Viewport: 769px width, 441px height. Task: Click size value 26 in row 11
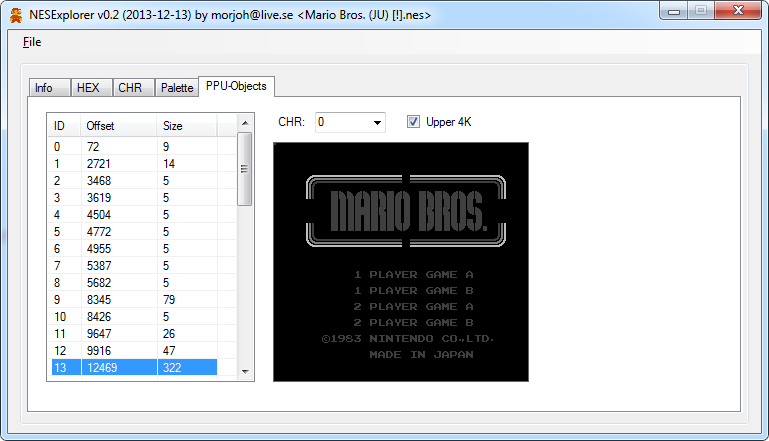(169, 334)
